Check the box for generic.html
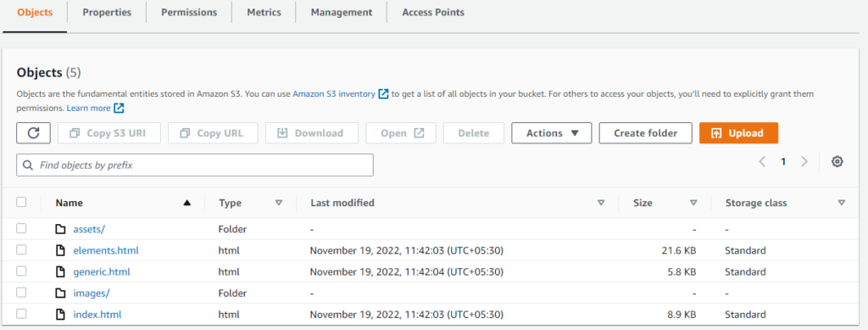 [21, 271]
